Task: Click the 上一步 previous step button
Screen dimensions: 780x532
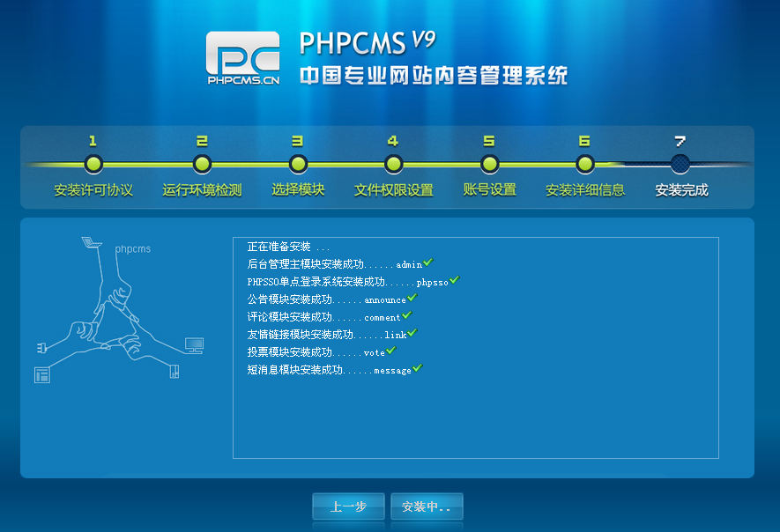Action: click(348, 506)
